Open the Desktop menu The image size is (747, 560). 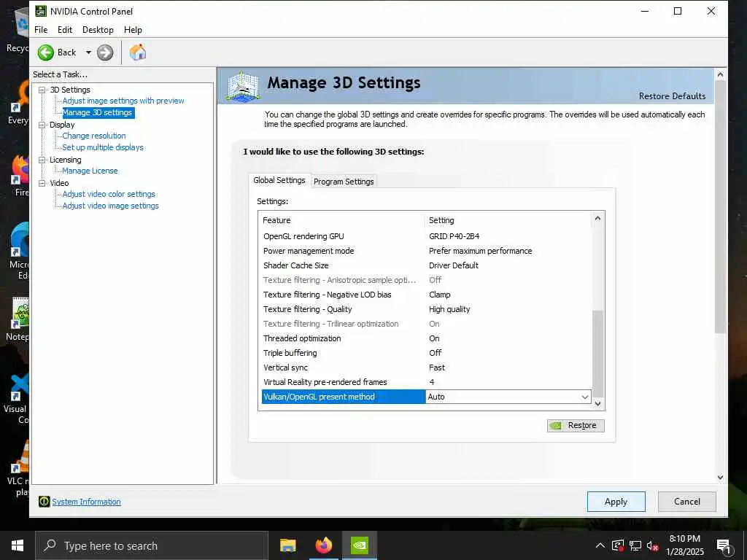(x=98, y=29)
